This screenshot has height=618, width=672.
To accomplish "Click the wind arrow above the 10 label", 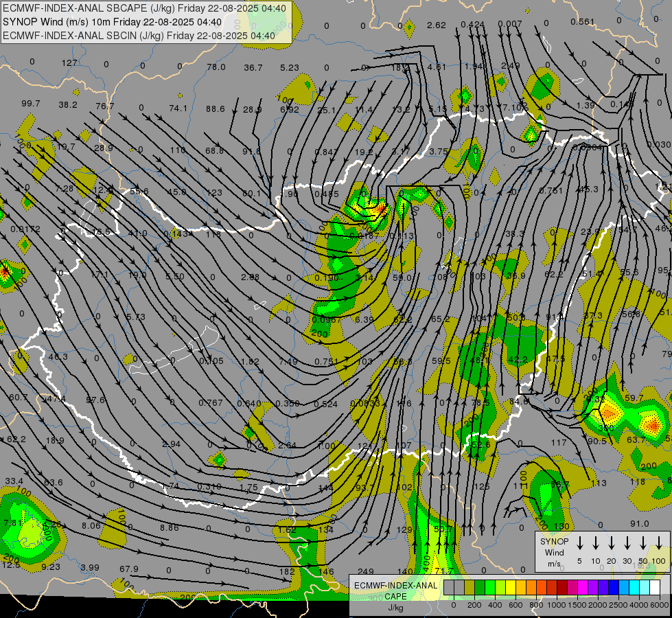I will (x=595, y=542).
